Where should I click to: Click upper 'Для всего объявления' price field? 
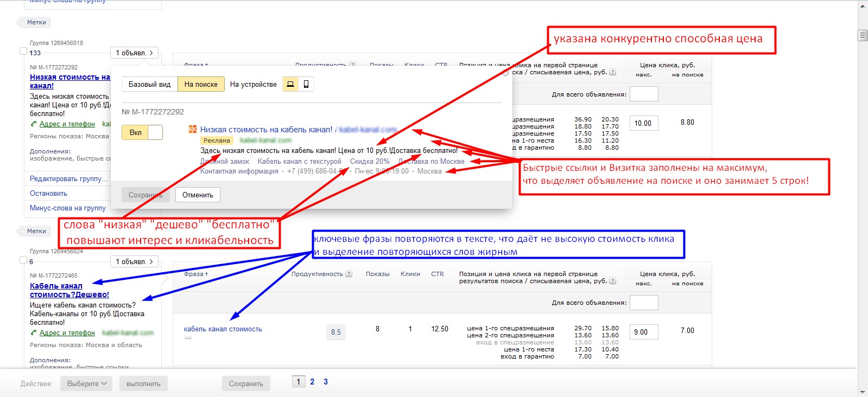point(644,94)
